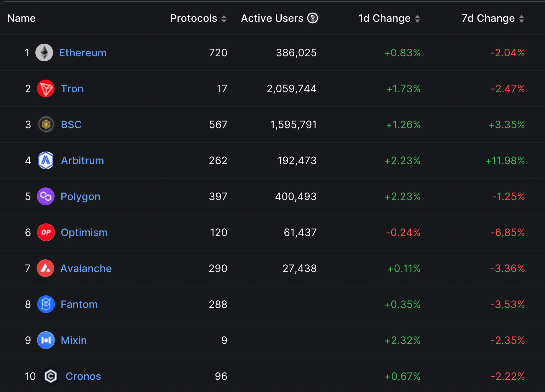The height and width of the screenshot is (392, 545).
Task: Click BSC's +1.26% 1d change
Action: click(x=403, y=125)
